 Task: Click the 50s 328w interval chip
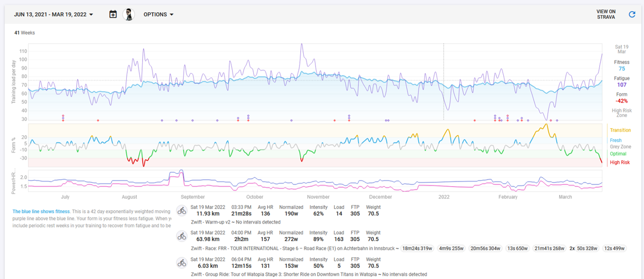pyautogui.click(x=587, y=248)
